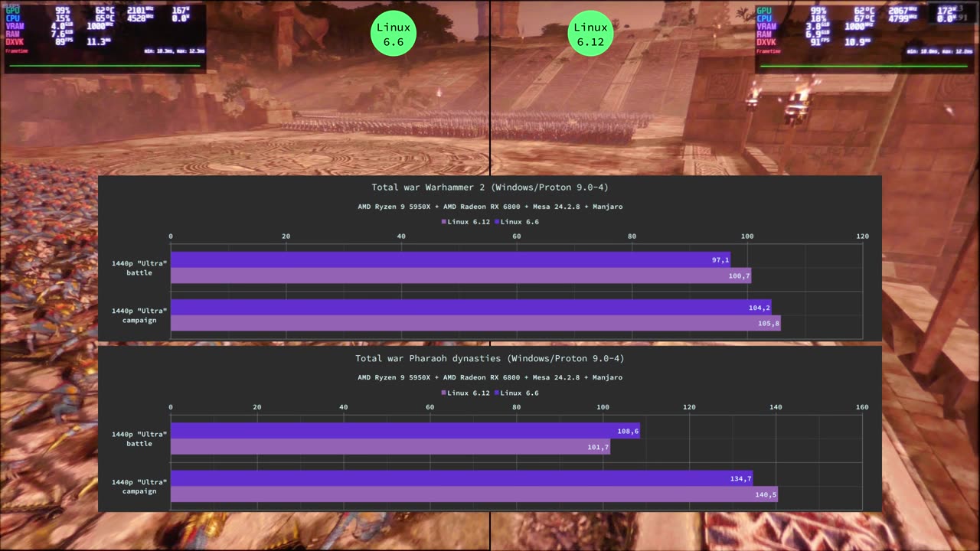Click the Warhammer 2 battle bar labeled 97,1

click(450, 259)
